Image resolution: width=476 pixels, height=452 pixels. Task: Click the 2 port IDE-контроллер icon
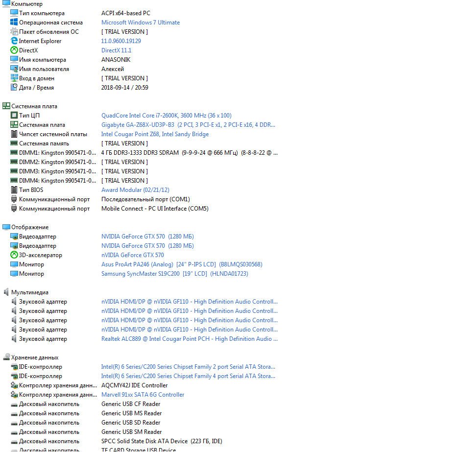click(14, 367)
